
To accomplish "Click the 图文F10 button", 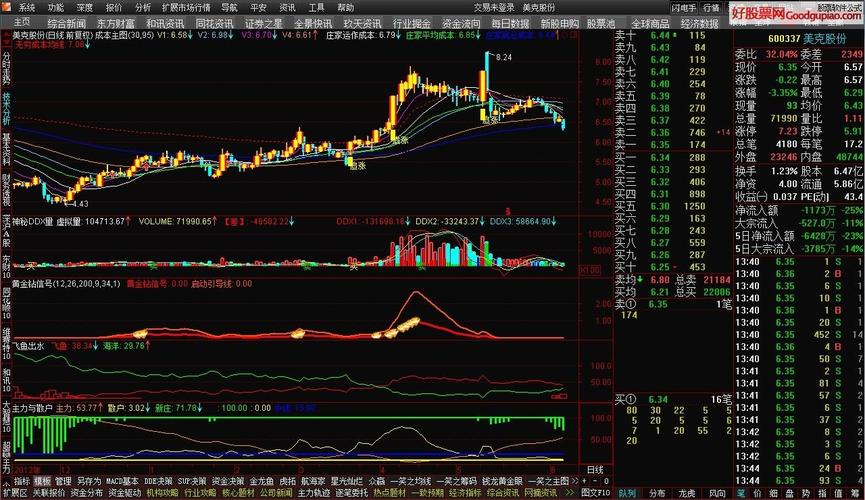I will (x=596, y=492).
